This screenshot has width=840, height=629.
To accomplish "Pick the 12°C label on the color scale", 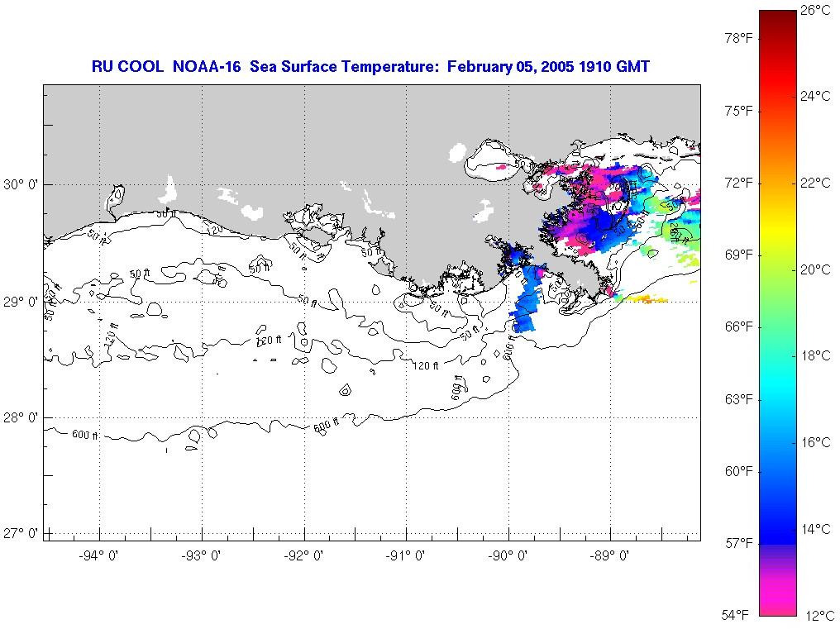I will (819, 616).
